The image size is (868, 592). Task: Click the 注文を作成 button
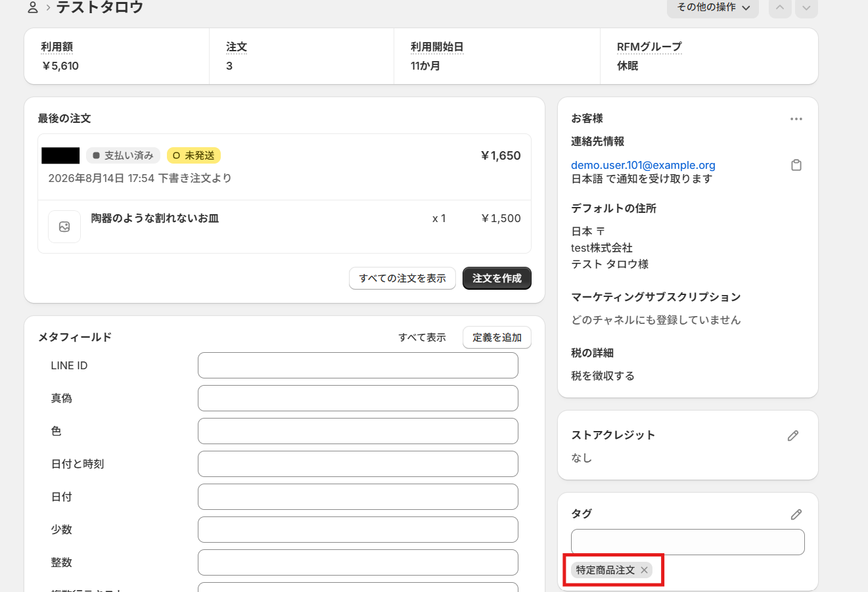click(497, 278)
